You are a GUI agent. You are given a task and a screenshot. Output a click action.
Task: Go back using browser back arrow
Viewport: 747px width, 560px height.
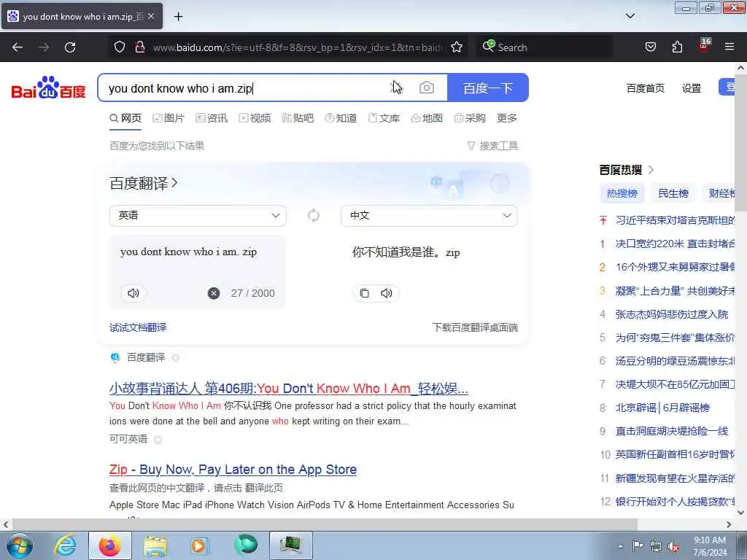tap(18, 47)
